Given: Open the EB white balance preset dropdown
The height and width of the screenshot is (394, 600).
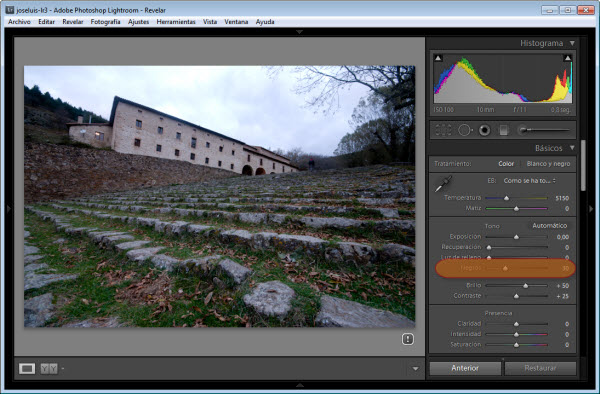Looking at the screenshot, I should coord(530,181).
